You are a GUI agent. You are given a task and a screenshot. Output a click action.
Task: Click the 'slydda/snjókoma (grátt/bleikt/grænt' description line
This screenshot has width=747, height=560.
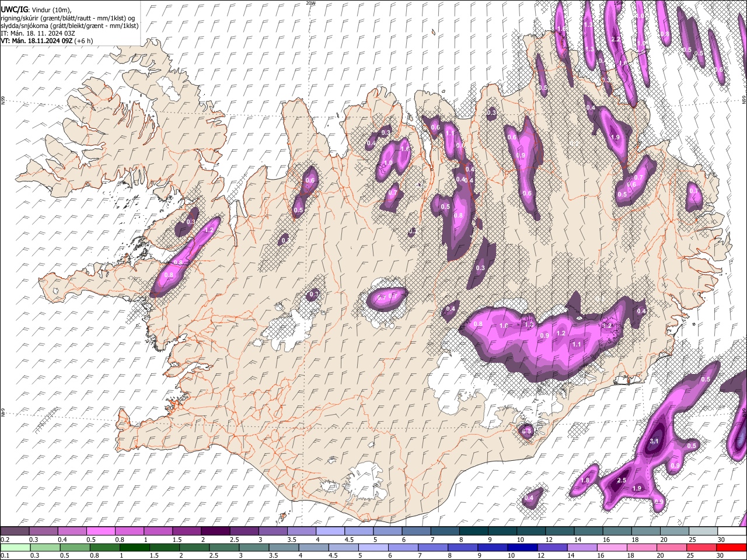tap(69, 26)
